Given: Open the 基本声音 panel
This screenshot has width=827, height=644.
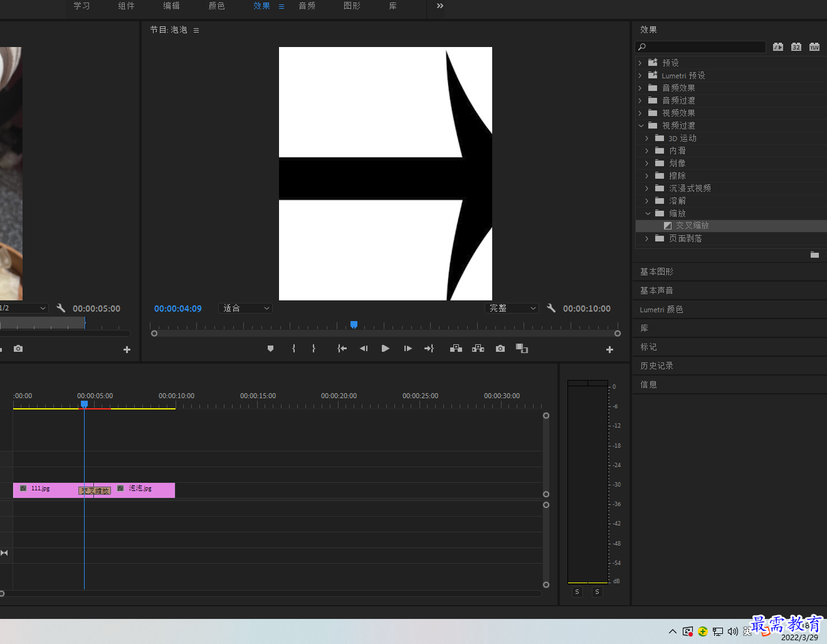Looking at the screenshot, I should point(656,290).
